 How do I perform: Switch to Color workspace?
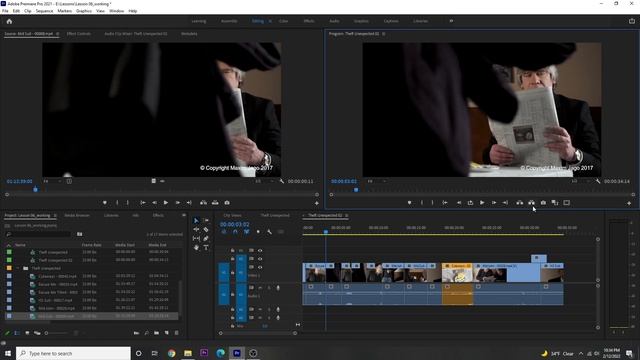(x=283, y=21)
